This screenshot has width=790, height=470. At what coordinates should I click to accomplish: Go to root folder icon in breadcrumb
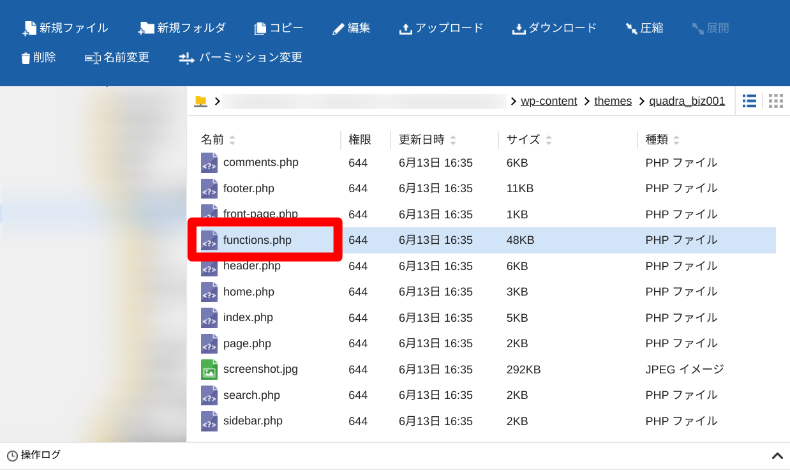(x=201, y=101)
